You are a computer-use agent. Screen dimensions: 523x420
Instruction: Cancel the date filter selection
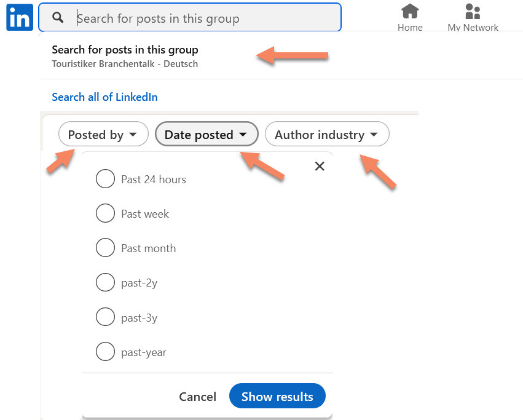point(197,397)
